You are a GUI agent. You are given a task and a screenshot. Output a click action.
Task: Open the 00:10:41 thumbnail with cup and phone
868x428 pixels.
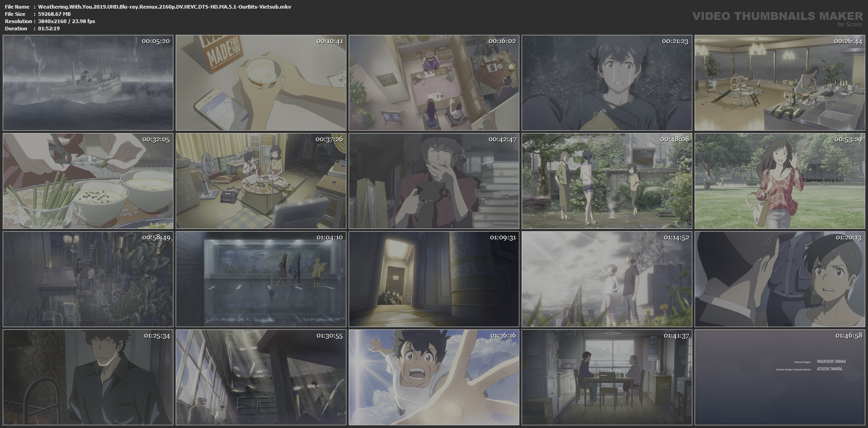pyautogui.click(x=261, y=83)
